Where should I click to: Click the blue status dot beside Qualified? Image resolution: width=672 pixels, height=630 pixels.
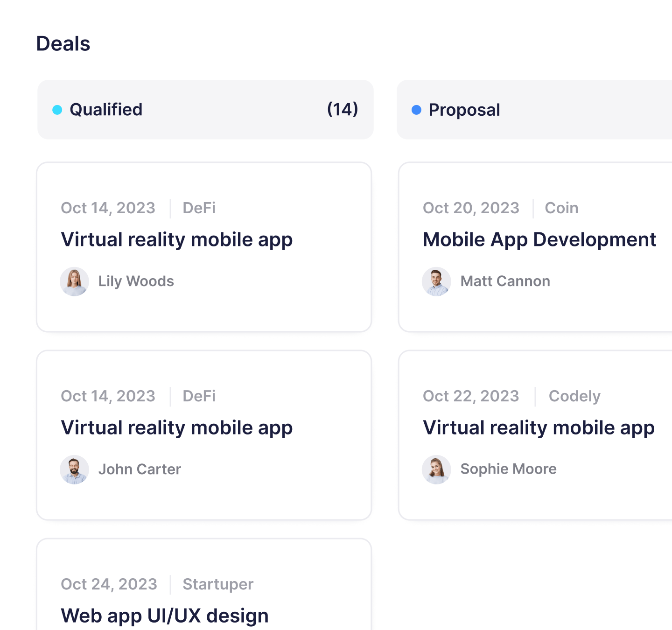point(57,110)
